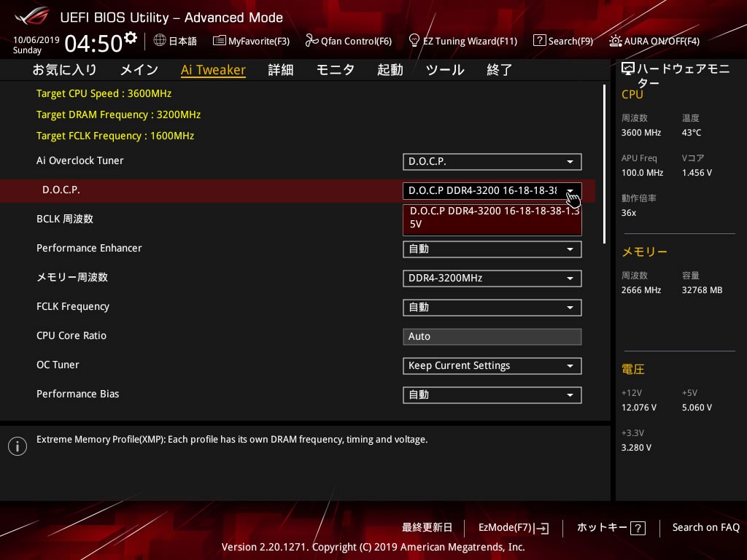Click the info icon in help panel
Image resolution: width=747 pixels, height=560 pixels.
pos(17,446)
